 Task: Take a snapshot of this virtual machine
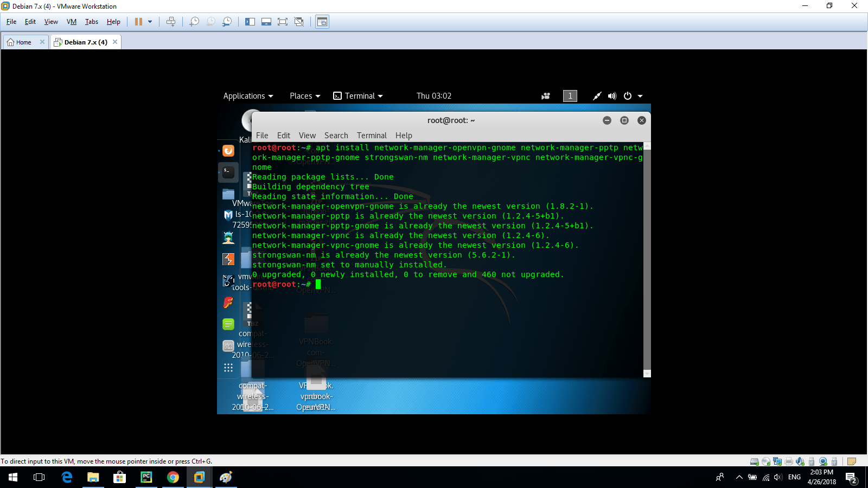click(x=194, y=22)
